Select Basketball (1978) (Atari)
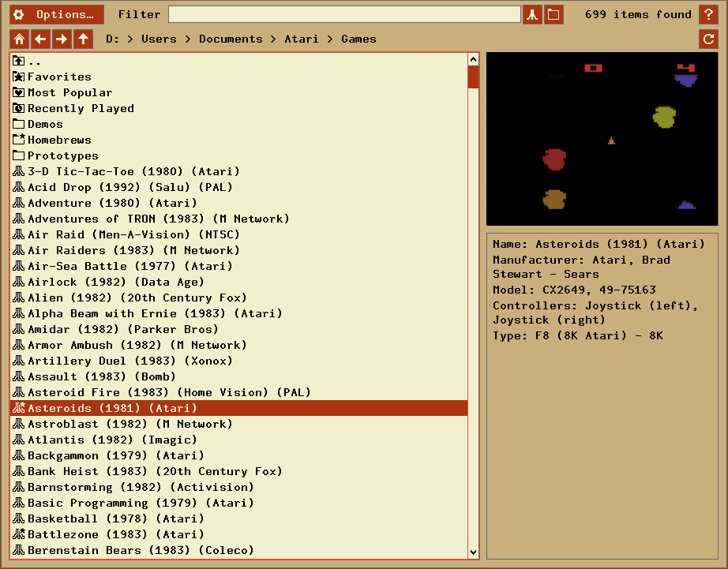Viewport: 728px width, 569px height. tap(238, 518)
